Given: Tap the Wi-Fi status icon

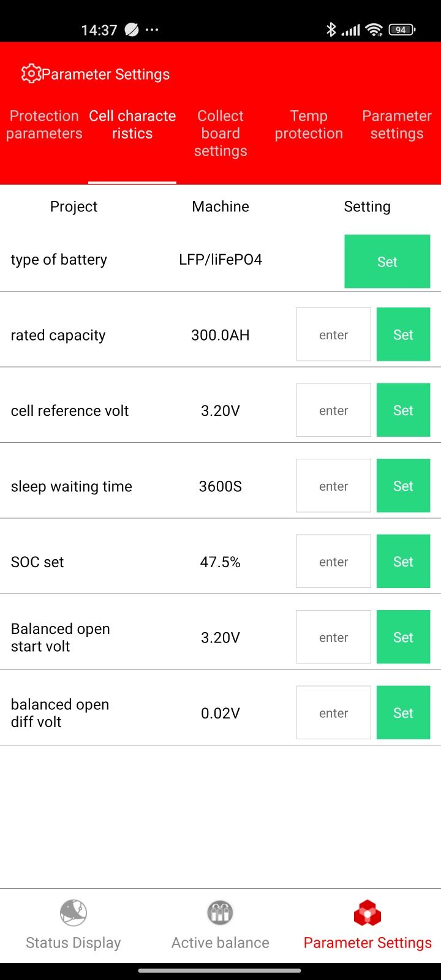Looking at the screenshot, I should pos(374,29).
